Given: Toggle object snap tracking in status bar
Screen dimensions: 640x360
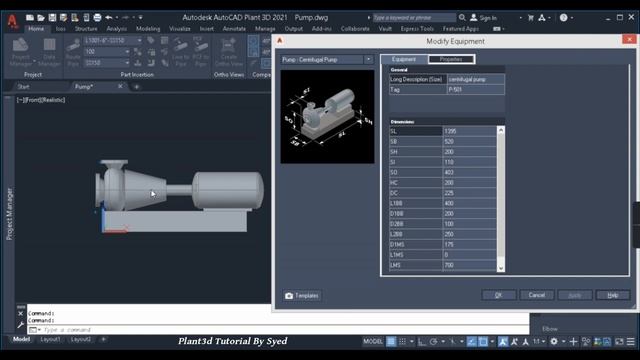Looking at the screenshot, I should coord(472,341).
